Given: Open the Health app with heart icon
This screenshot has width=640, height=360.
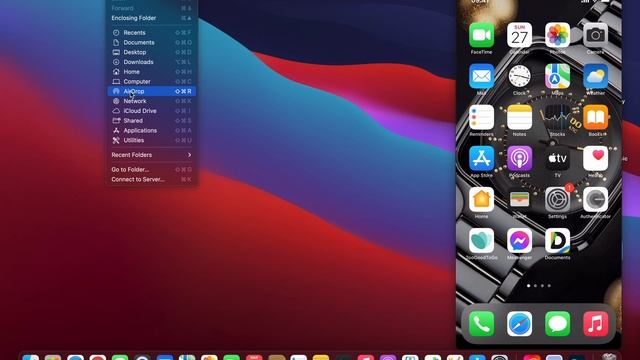Looking at the screenshot, I should [x=595, y=158].
